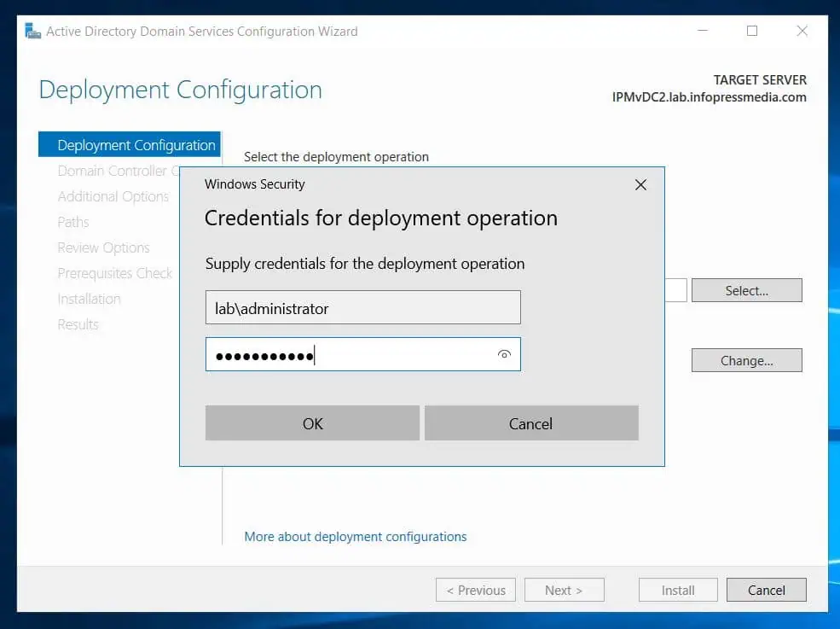Image resolution: width=840 pixels, height=629 pixels.
Task: Open Prerequisites Check step in sidebar
Action: [115, 273]
